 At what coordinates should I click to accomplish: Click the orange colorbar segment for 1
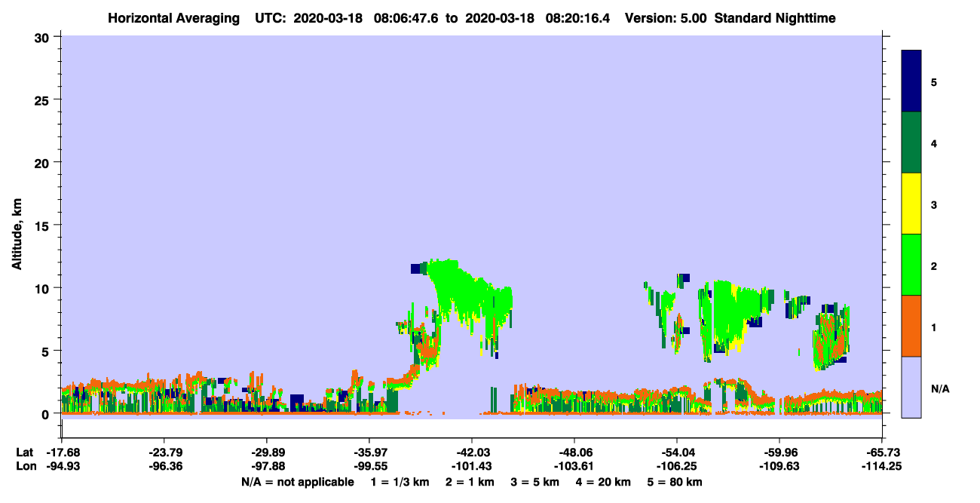[x=911, y=326]
